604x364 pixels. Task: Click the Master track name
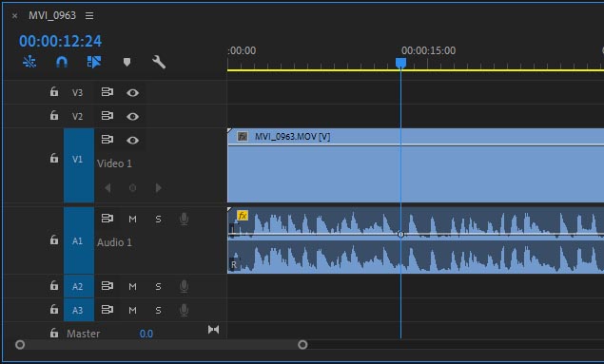coord(83,334)
